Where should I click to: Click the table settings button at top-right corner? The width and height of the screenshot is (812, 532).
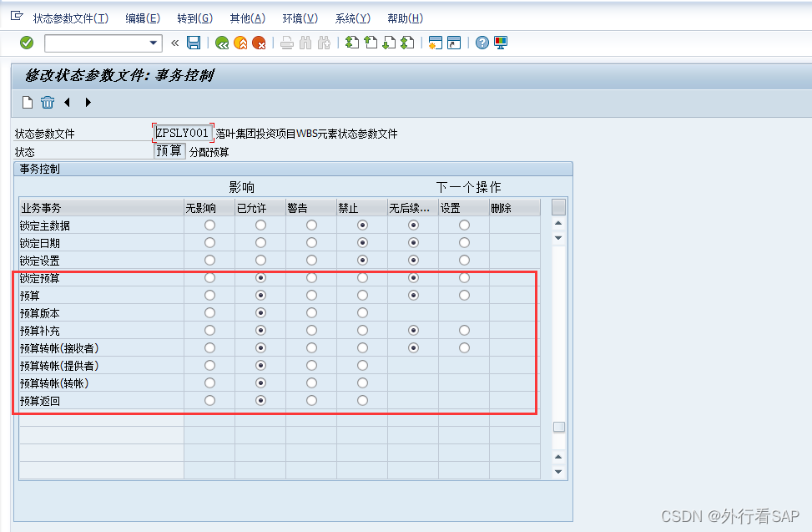[559, 207]
